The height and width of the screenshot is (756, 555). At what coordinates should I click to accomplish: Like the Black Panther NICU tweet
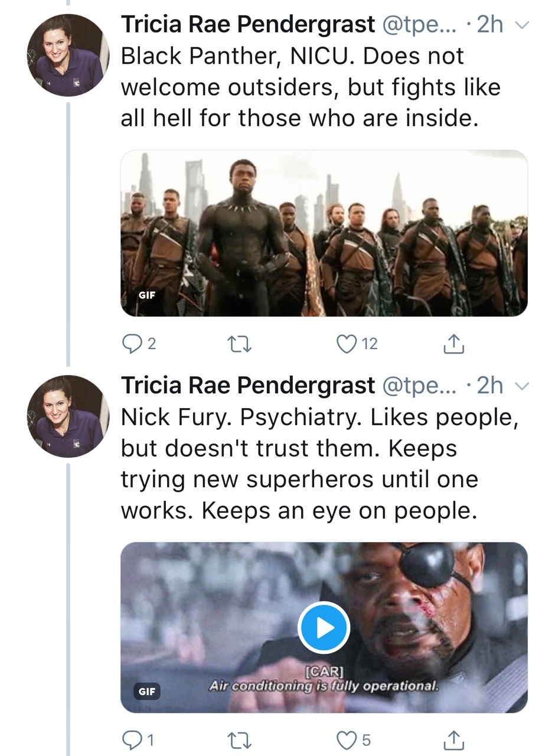coord(345,344)
